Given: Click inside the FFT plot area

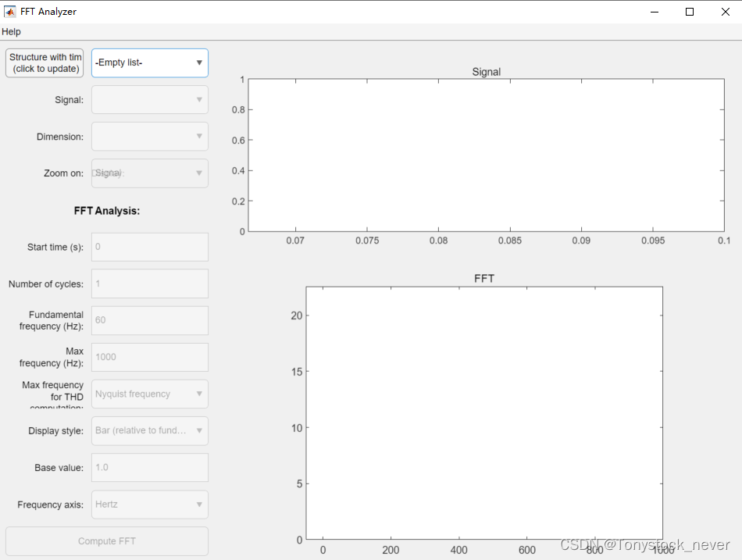Looking at the screenshot, I should pyautogui.click(x=484, y=414).
